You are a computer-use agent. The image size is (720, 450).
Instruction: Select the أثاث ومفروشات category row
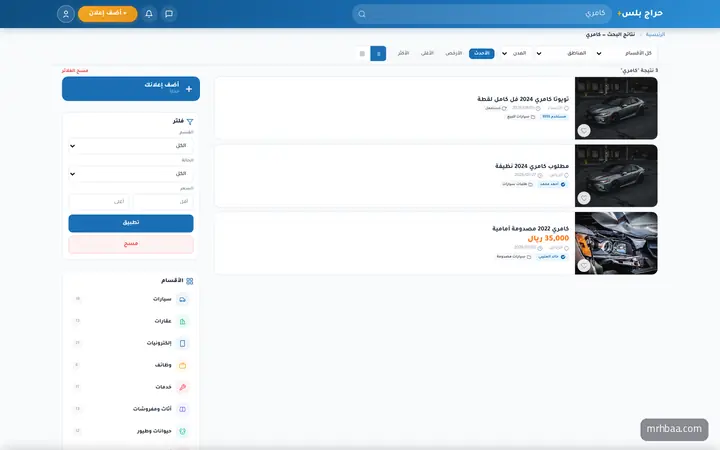point(131,409)
